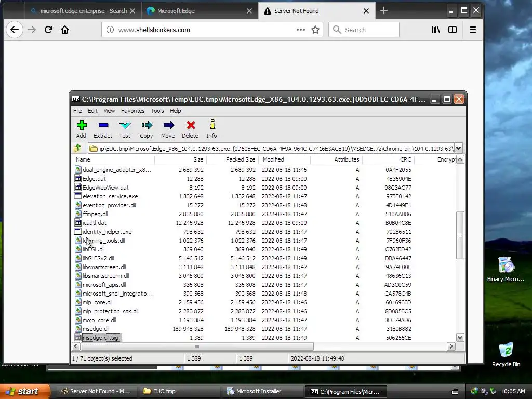
Task: Open the Favorites menu
Action: click(x=132, y=111)
